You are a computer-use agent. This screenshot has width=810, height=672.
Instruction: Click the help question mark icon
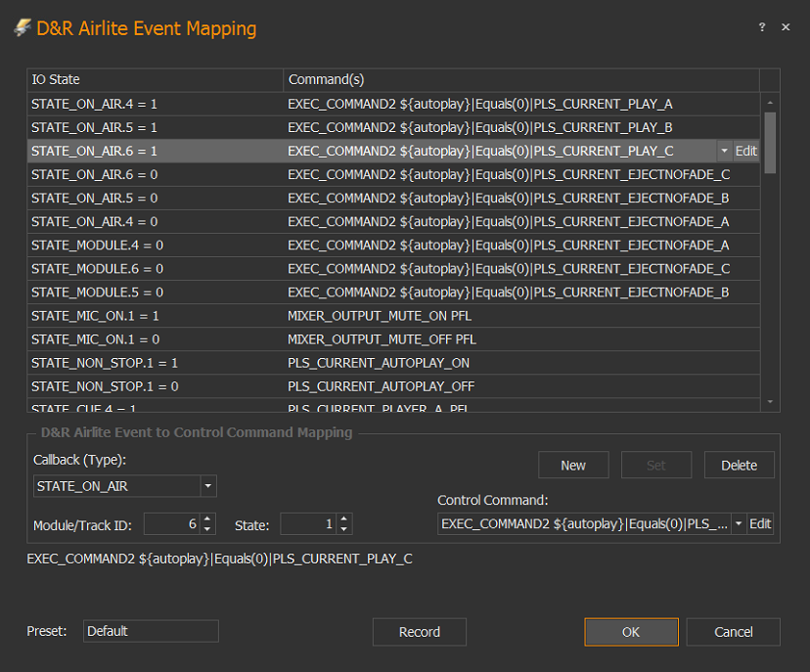coord(762,26)
